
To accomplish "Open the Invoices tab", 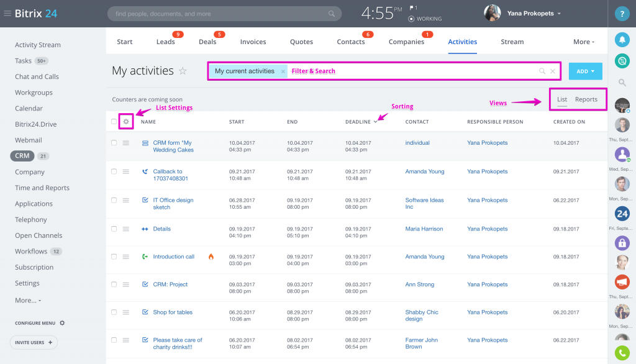I will [x=253, y=42].
